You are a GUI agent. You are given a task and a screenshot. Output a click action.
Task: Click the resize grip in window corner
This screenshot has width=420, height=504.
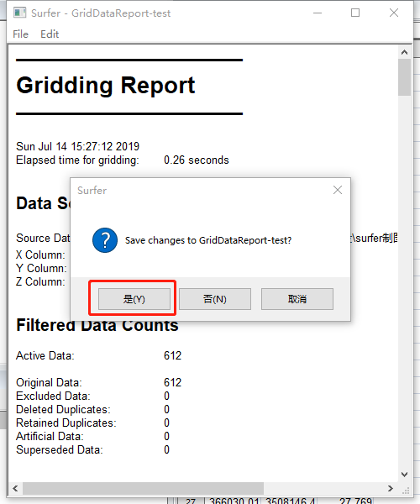coord(405,490)
